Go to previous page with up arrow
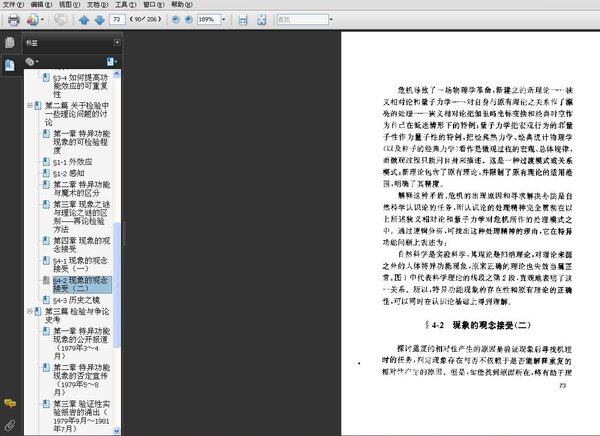 point(84,20)
